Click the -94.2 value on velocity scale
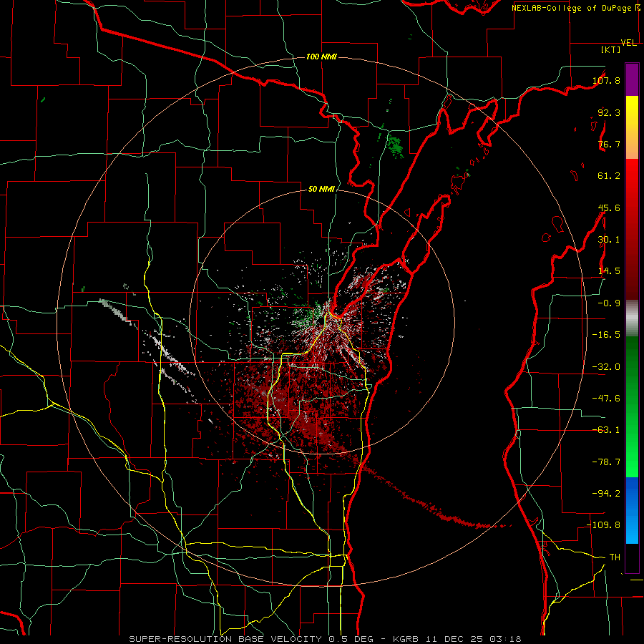Image resolution: width=644 pixels, height=644 pixels. coord(606,493)
